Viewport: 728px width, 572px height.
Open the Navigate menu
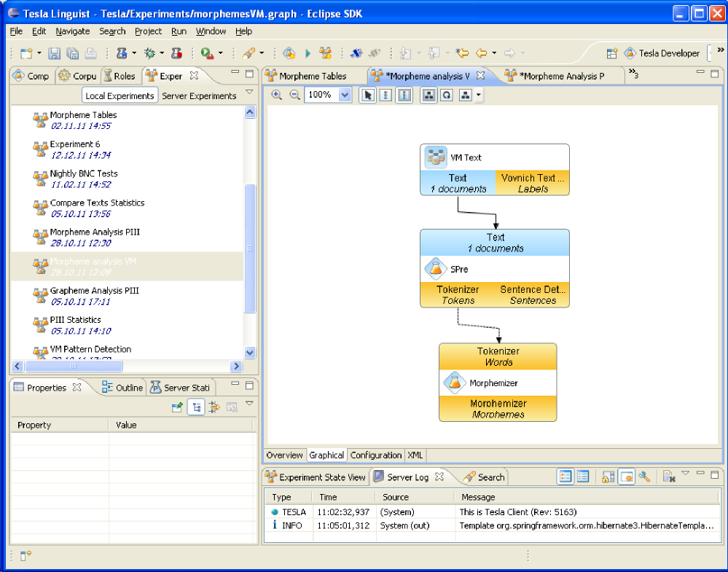[73, 31]
